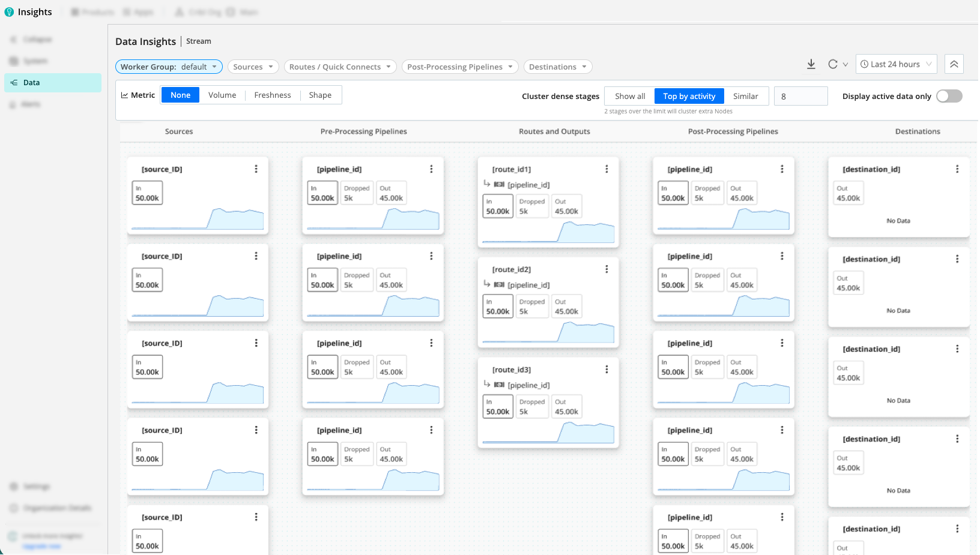Image resolution: width=980 pixels, height=555 pixels.
Task: Open the blurred Apps menu in the top bar
Action: [138, 12]
